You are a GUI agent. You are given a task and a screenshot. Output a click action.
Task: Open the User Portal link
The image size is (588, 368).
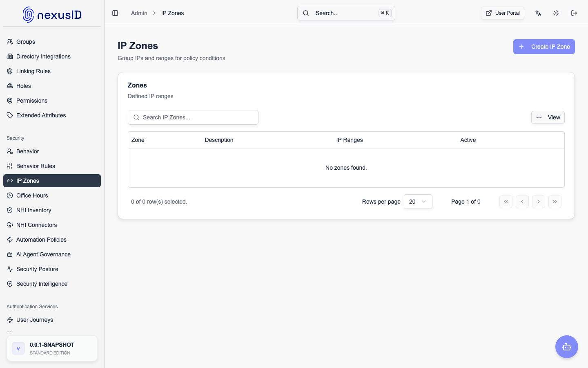point(503,13)
